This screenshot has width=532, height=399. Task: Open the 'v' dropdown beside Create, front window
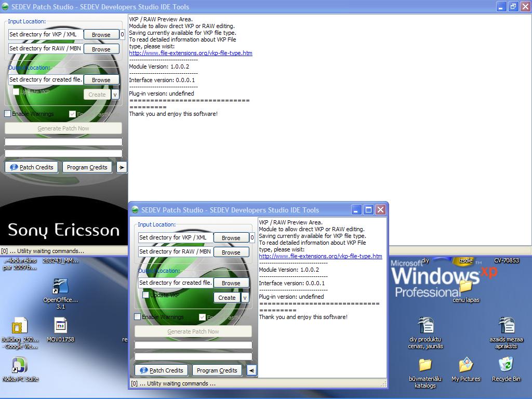coord(245,298)
